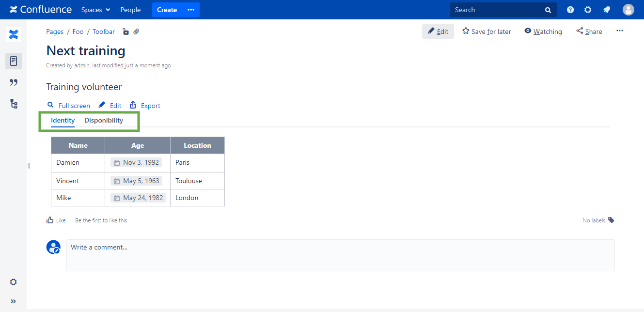
Task: Open the notifications icon in header
Action: [x=606, y=10]
